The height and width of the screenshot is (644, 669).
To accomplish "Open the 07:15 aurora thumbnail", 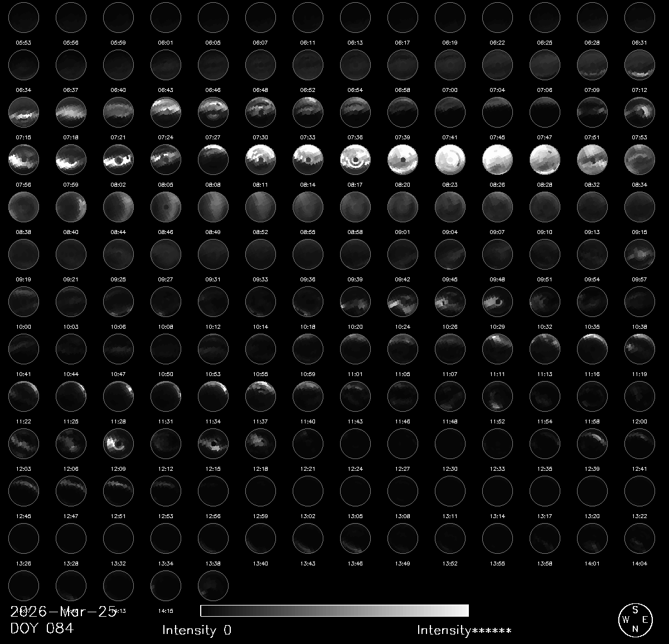I will click(x=23, y=111).
